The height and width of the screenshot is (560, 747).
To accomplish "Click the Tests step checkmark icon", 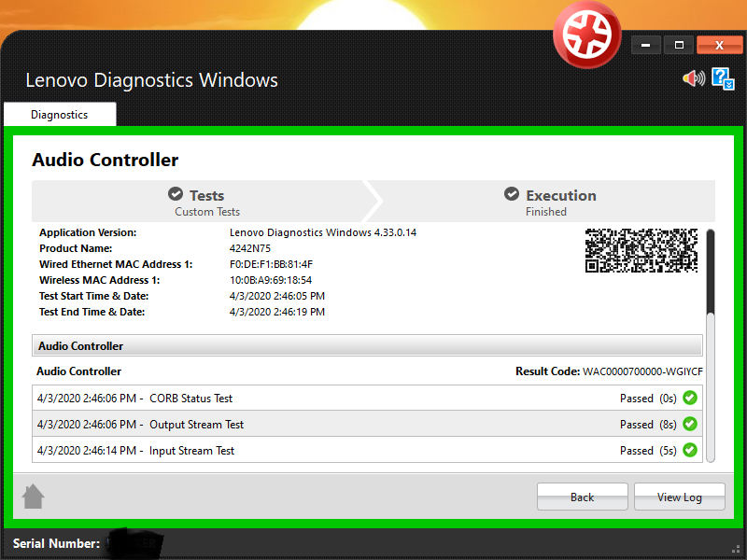I will tap(176, 194).
